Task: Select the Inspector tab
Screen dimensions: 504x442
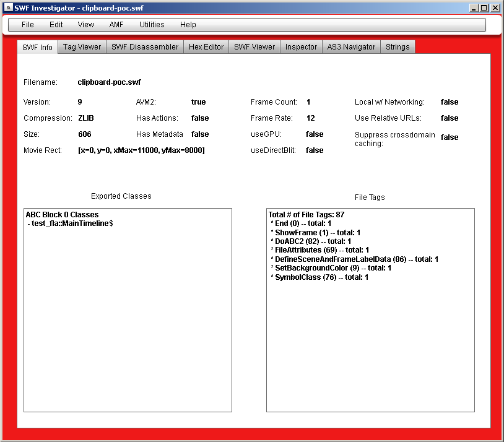Action: 301,47
